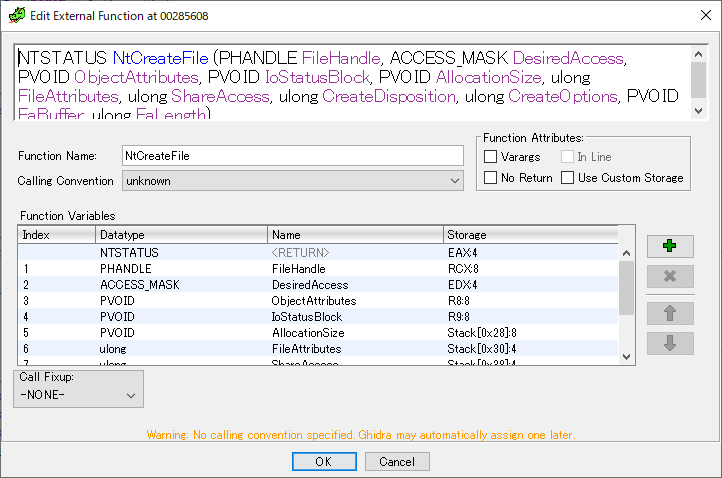The image size is (722, 478).
Task: Open the Calling Convention dropdown
Action: point(292,181)
